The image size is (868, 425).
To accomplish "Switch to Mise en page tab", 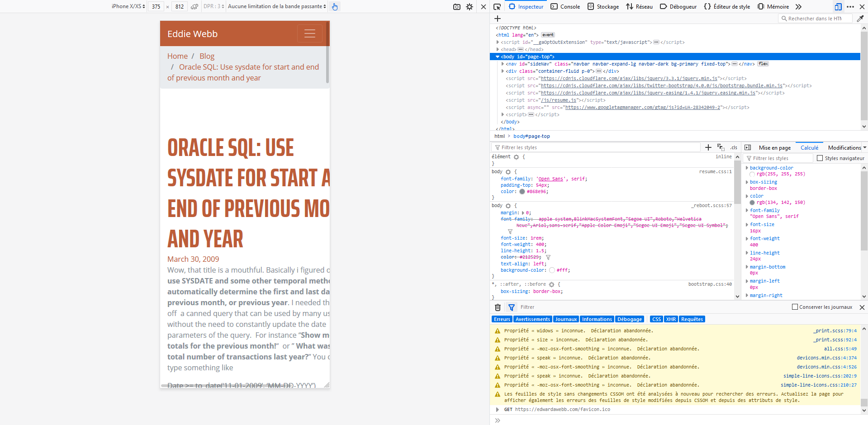I will click(775, 148).
